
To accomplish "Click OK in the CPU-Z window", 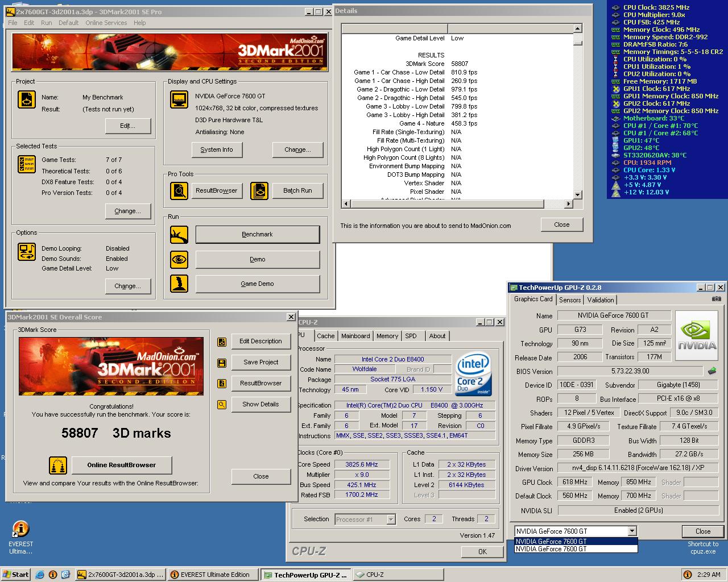I will tap(482, 551).
